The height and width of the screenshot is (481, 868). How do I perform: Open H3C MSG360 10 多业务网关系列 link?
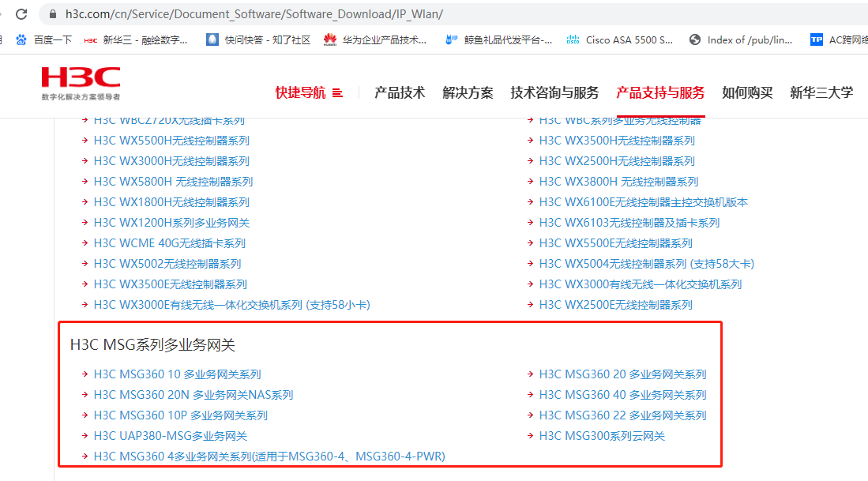click(177, 374)
